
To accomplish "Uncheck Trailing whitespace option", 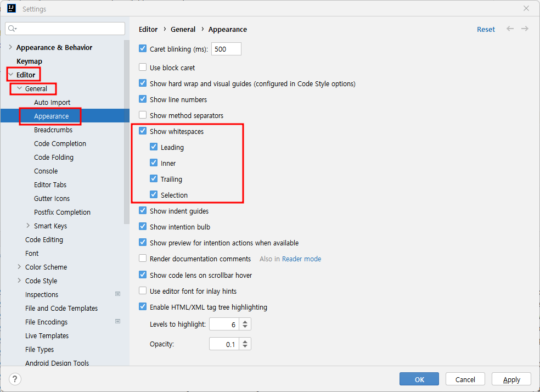I will (x=154, y=178).
